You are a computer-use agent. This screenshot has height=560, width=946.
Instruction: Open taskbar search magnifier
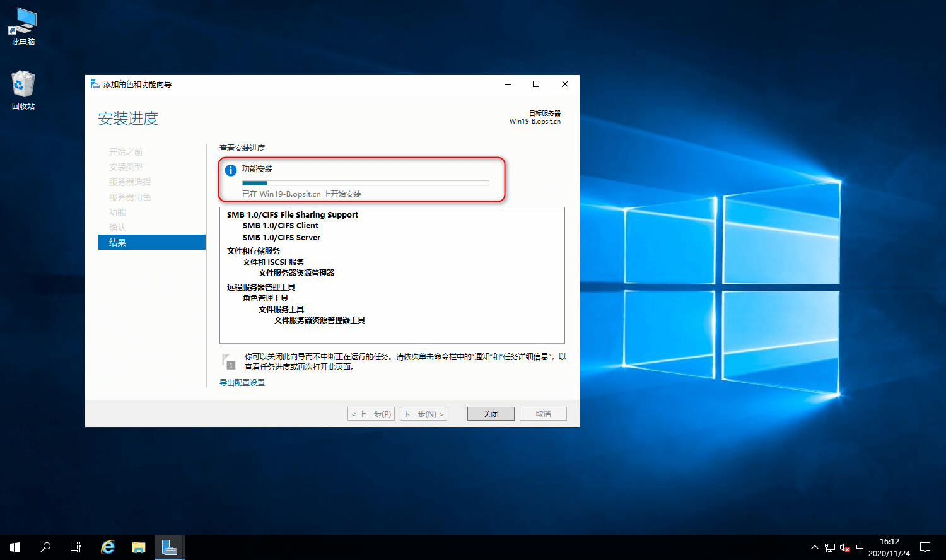[x=45, y=547]
